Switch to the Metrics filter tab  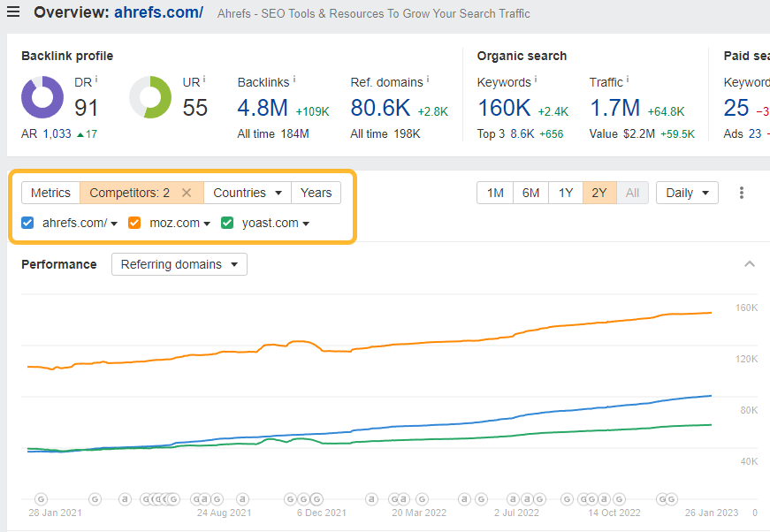[50, 192]
